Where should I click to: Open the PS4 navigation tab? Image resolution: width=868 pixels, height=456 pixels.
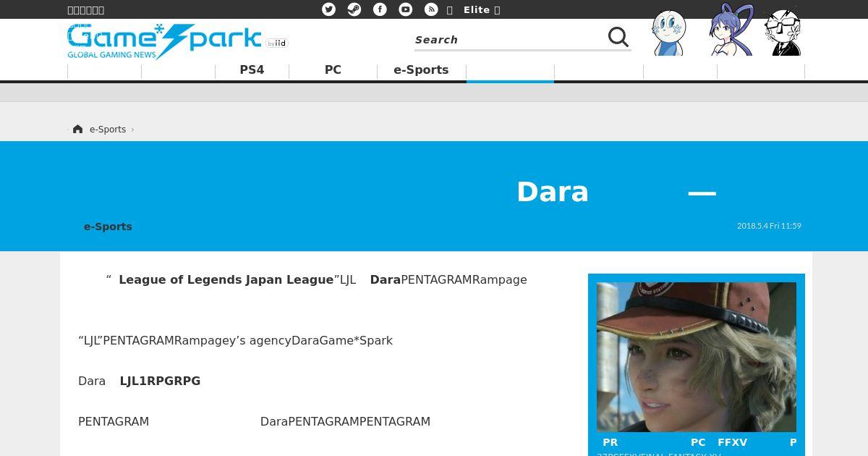252,70
